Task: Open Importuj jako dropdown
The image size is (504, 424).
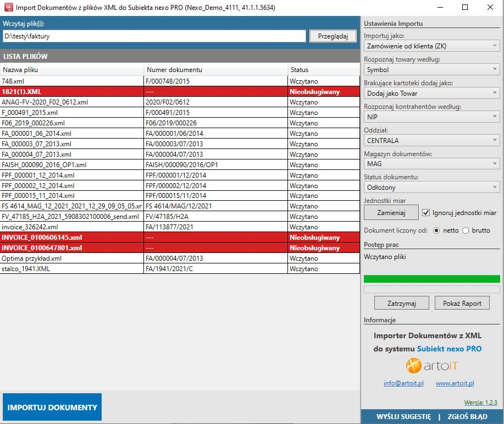Action: click(431, 46)
